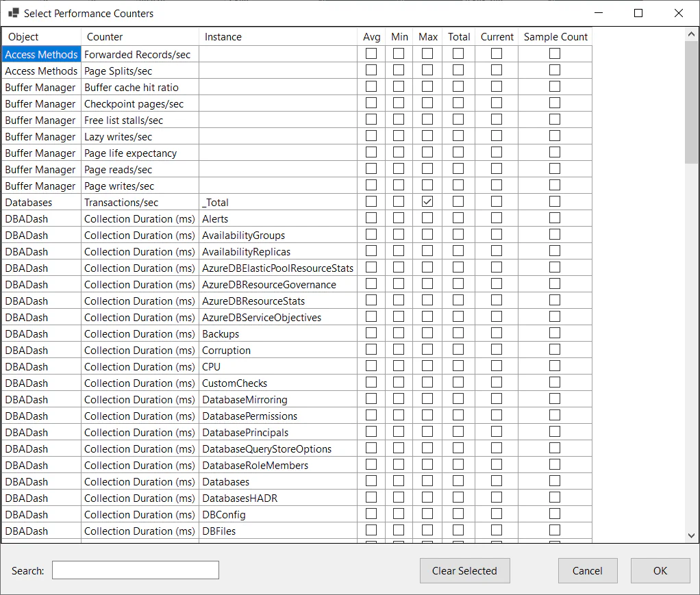Enable Sample Count for Page Splits/sec
This screenshot has height=595, width=700.
554,70
